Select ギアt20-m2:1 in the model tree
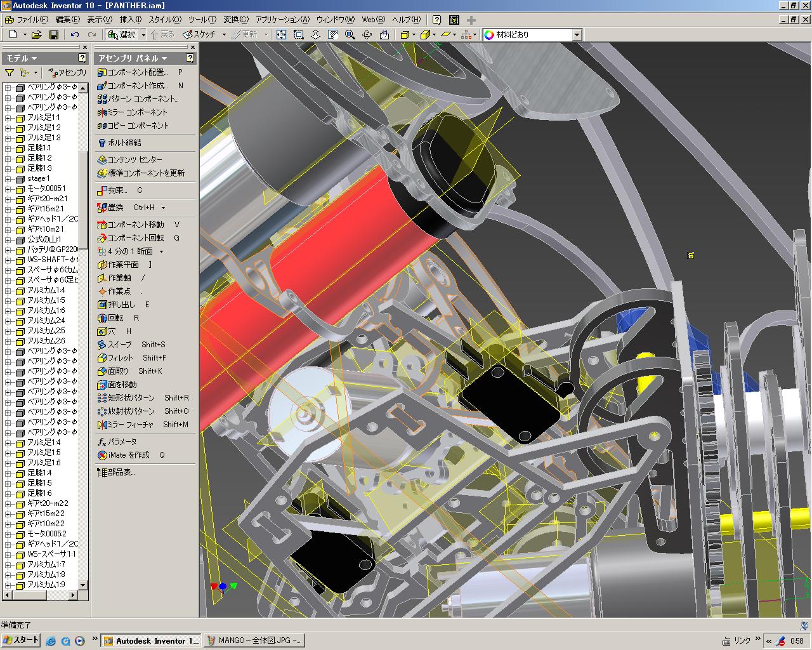The image size is (812, 650). click(x=47, y=199)
